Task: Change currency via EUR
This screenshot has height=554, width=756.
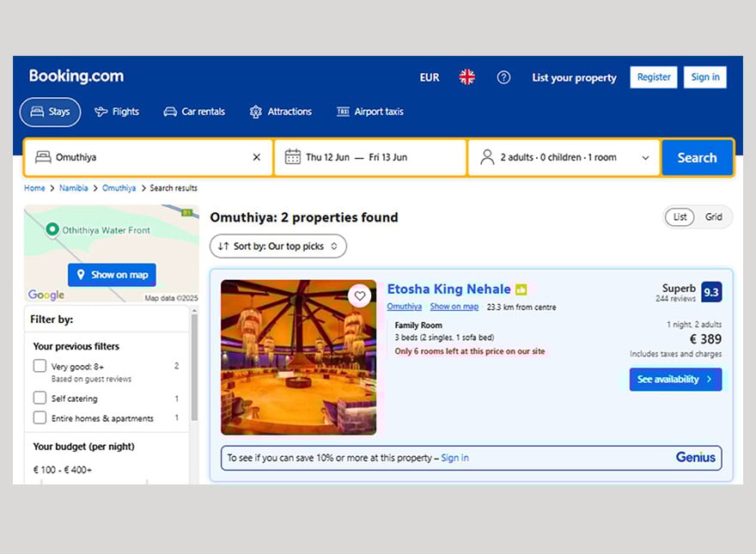Action: coord(430,77)
